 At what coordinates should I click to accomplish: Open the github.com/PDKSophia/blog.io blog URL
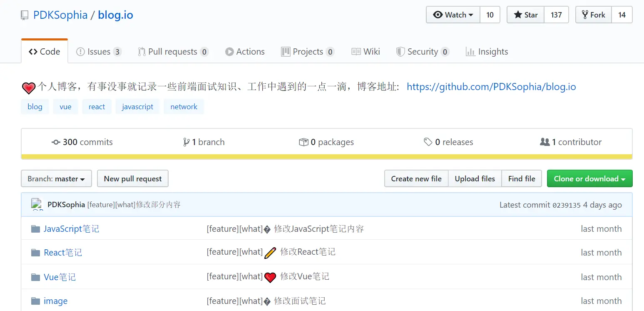[x=491, y=87]
